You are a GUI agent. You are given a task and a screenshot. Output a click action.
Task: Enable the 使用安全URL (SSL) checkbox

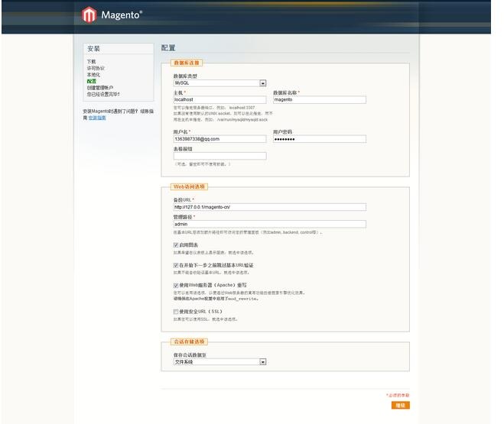point(176,312)
